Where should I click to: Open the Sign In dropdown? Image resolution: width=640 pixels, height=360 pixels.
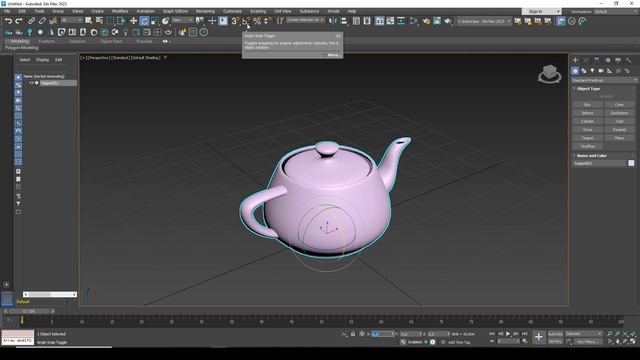(542, 11)
